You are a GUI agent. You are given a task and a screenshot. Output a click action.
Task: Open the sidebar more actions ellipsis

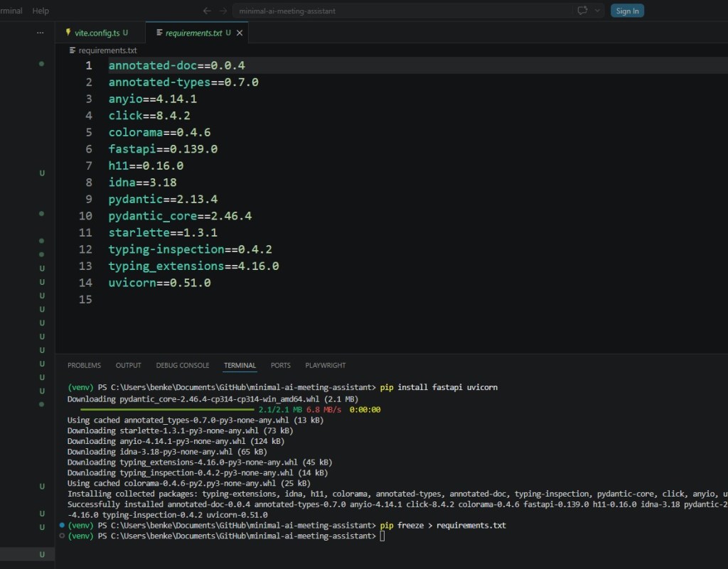pyautogui.click(x=41, y=33)
